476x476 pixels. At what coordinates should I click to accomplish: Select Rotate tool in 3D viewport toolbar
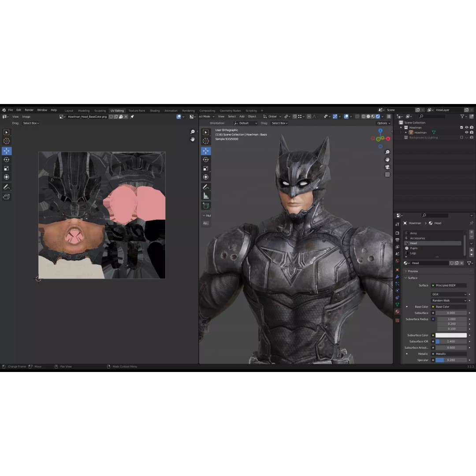click(205, 160)
